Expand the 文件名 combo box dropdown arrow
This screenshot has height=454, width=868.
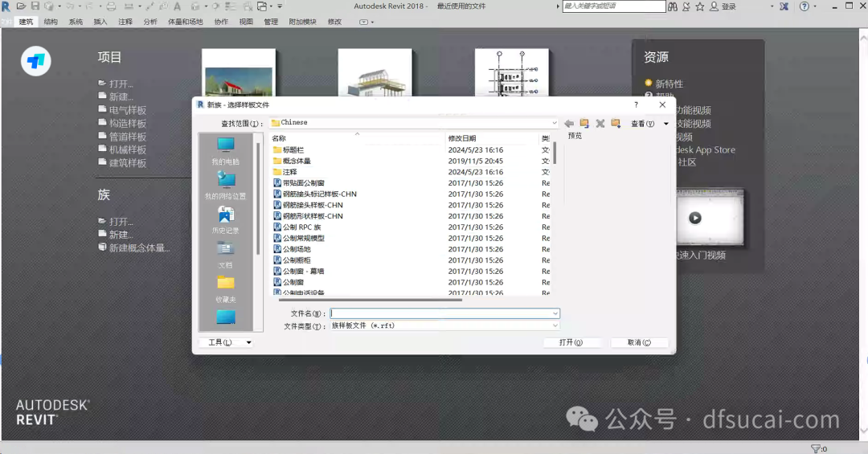(x=555, y=313)
